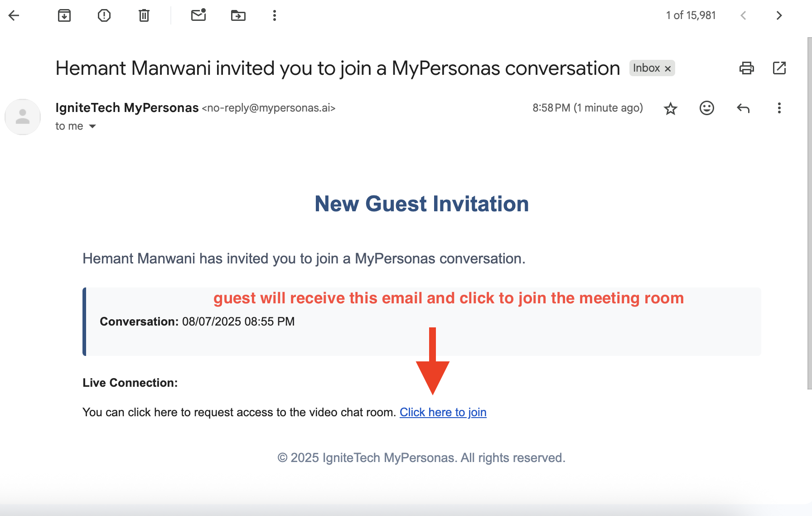Click the '8:58 PM (1 minute ago)' timestamp
Image resolution: width=812 pixels, height=516 pixels.
pyautogui.click(x=588, y=108)
